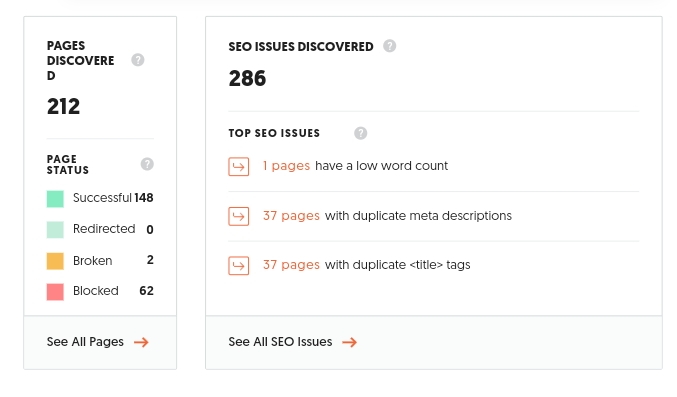Open the See All SEO Issues link
This screenshot has height=397, width=677.
pos(280,342)
